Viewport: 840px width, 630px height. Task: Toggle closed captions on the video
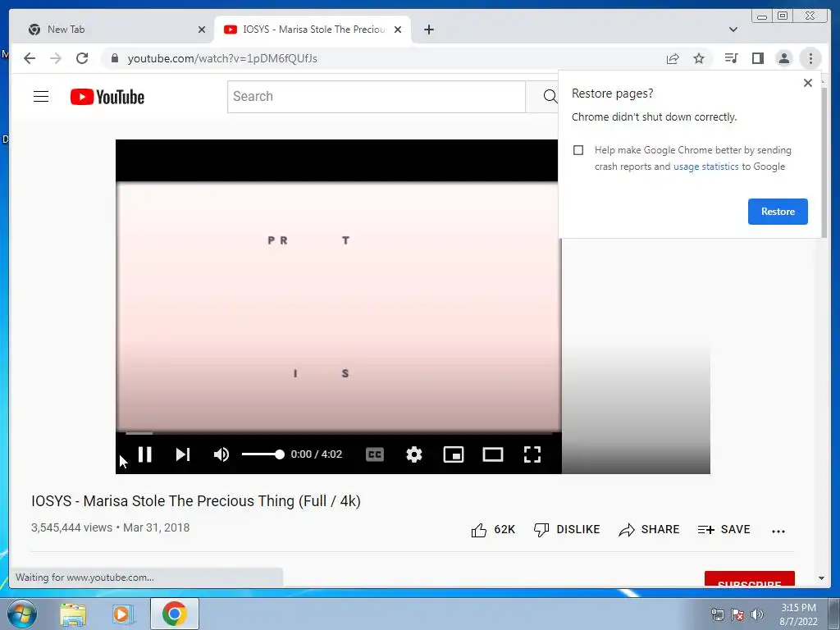374,454
